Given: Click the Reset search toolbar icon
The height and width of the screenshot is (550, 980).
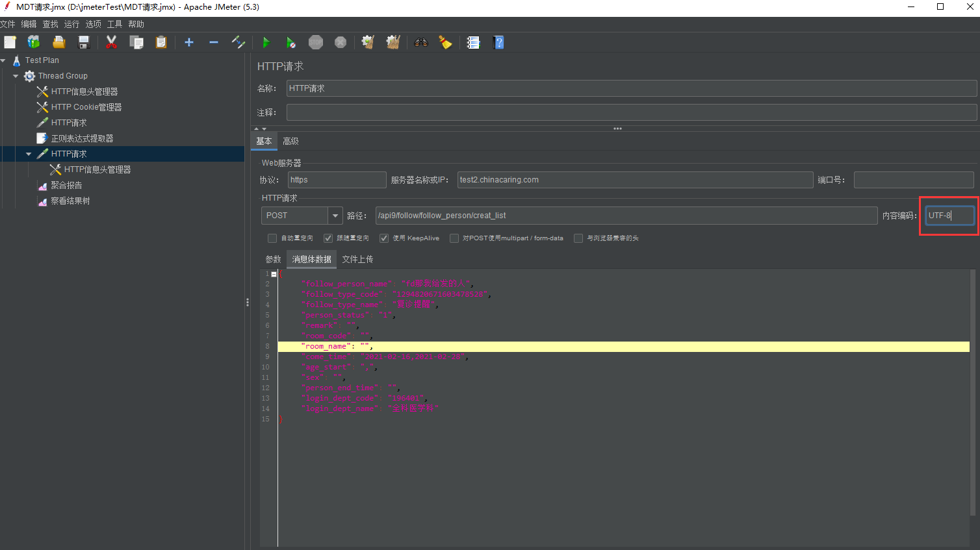Looking at the screenshot, I should point(445,42).
